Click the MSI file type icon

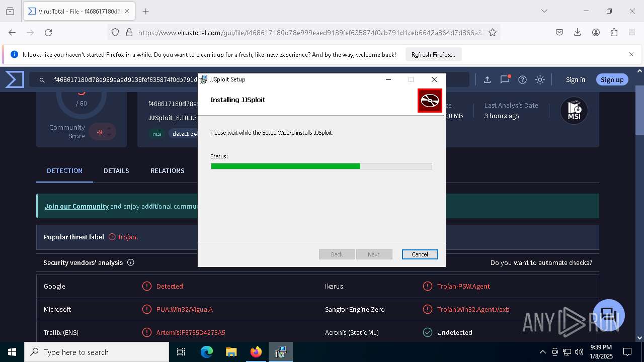pos(574,111)
